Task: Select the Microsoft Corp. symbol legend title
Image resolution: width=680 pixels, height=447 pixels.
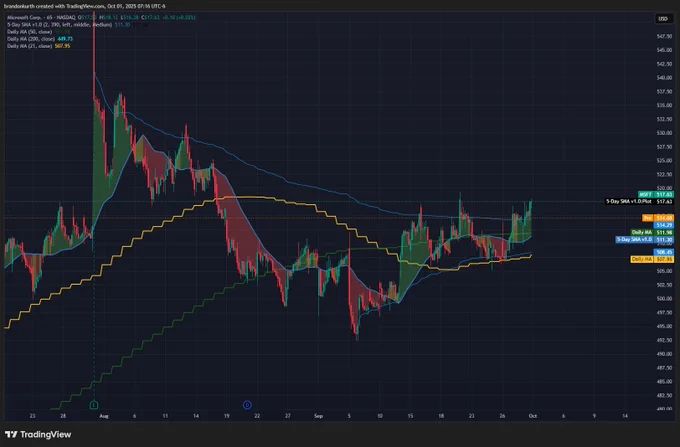Action: [x=41, y=17]
